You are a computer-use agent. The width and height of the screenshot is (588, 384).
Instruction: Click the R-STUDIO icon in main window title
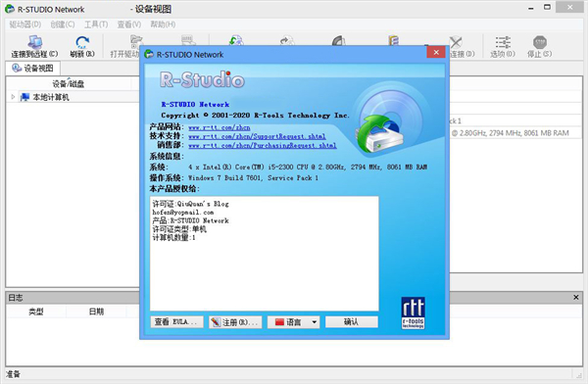pos(10,9)
